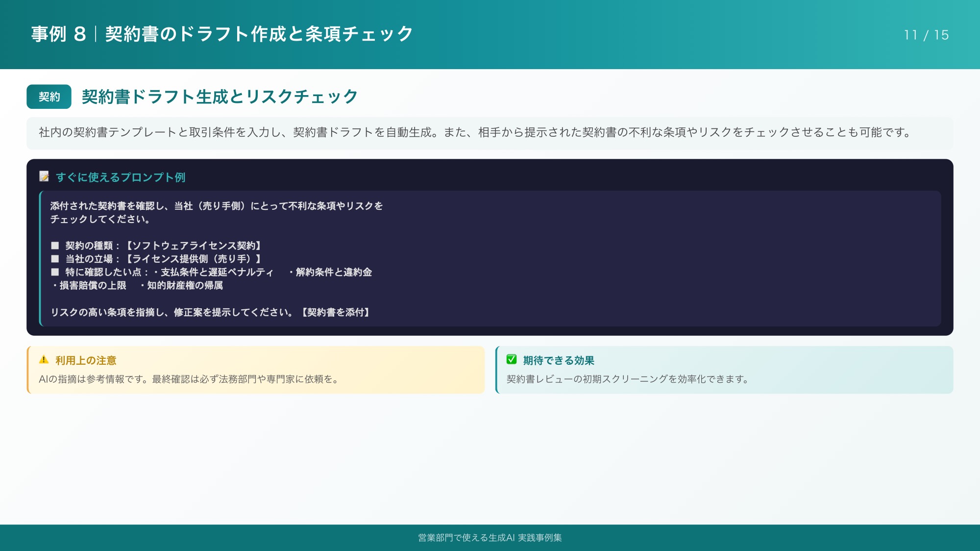Click the black square bullet before 契約の種類
The image size is (980, 551).
tap(55, 245)
